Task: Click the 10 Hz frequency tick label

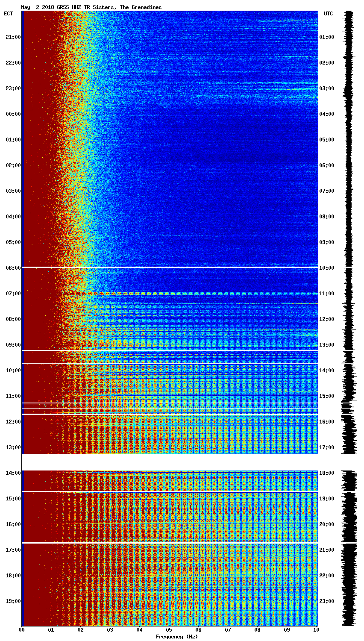Action: (x=317, y=630)
